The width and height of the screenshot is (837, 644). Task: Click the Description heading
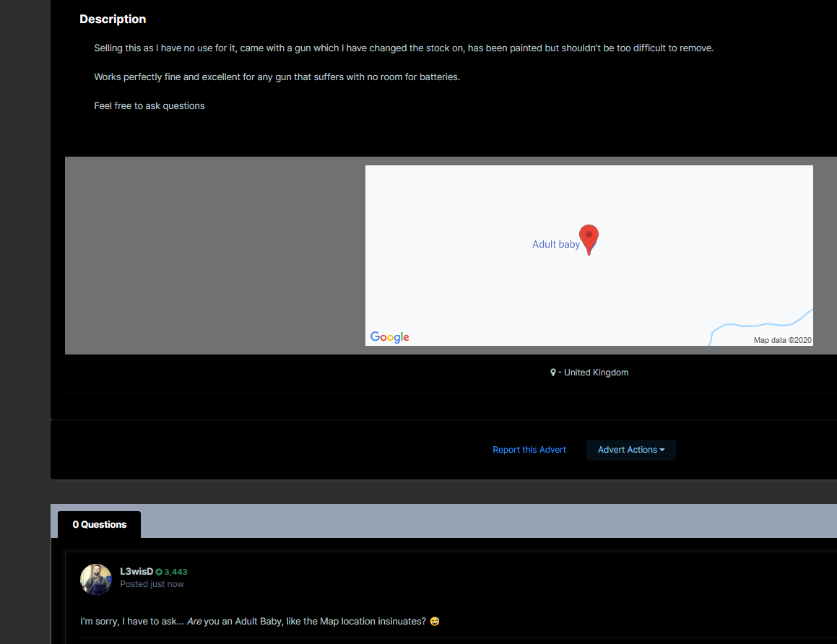113,19
